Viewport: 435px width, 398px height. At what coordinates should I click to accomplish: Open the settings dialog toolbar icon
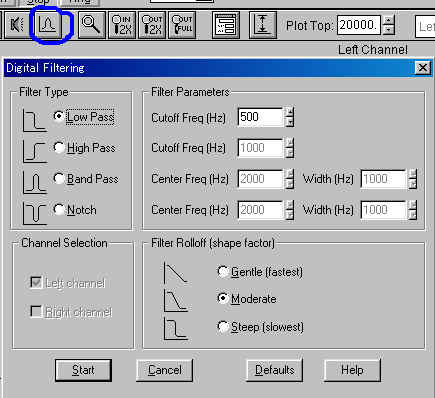click(x=226, y=25)
